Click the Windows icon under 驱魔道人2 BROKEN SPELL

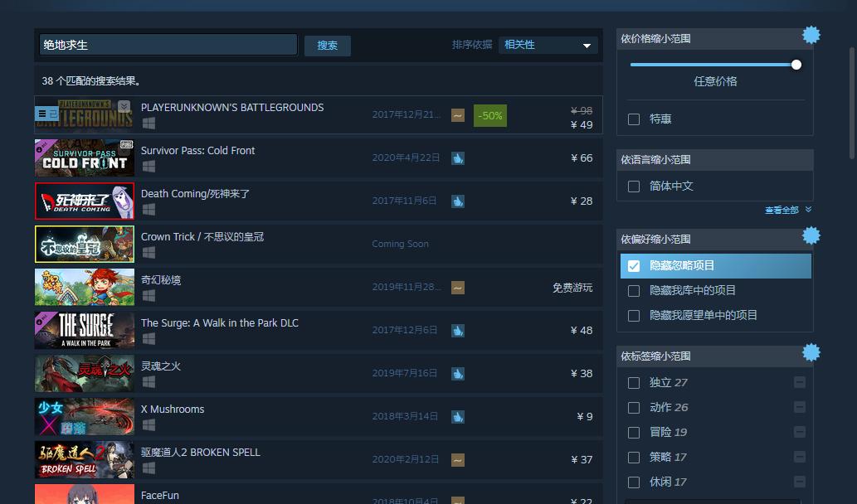149,468
